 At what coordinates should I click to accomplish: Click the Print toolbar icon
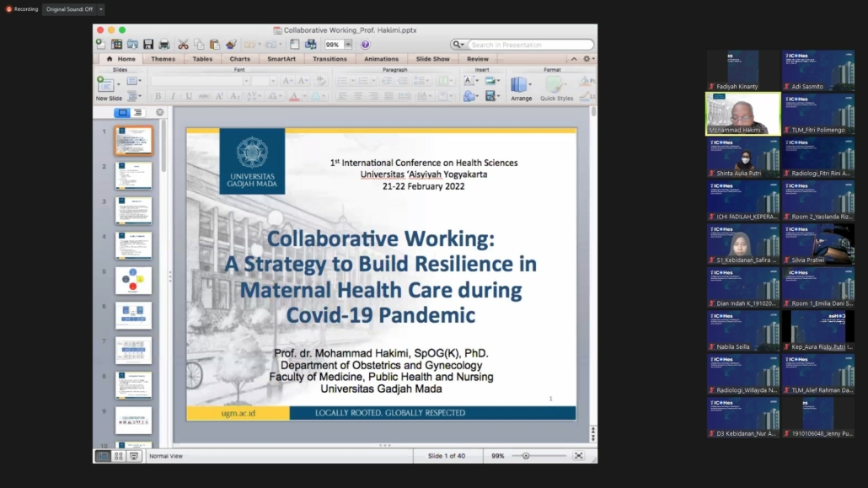[x=164, y=45]
